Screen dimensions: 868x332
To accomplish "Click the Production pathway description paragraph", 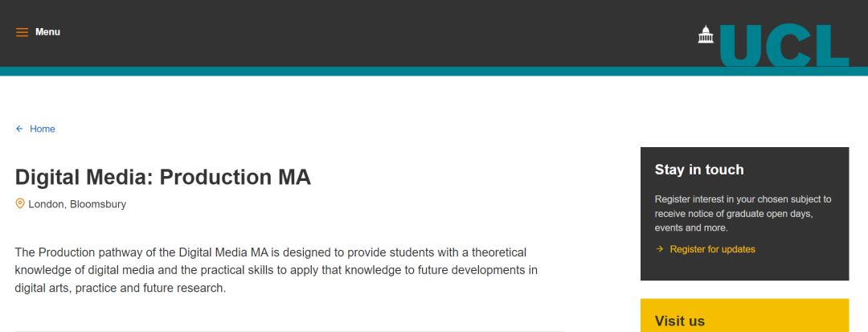I will [277, 269].
